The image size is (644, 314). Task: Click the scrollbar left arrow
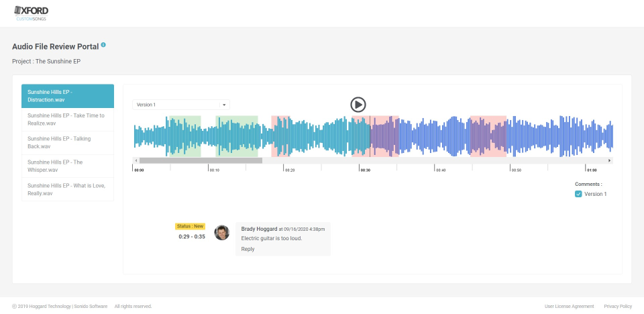(x=136, y=160)
